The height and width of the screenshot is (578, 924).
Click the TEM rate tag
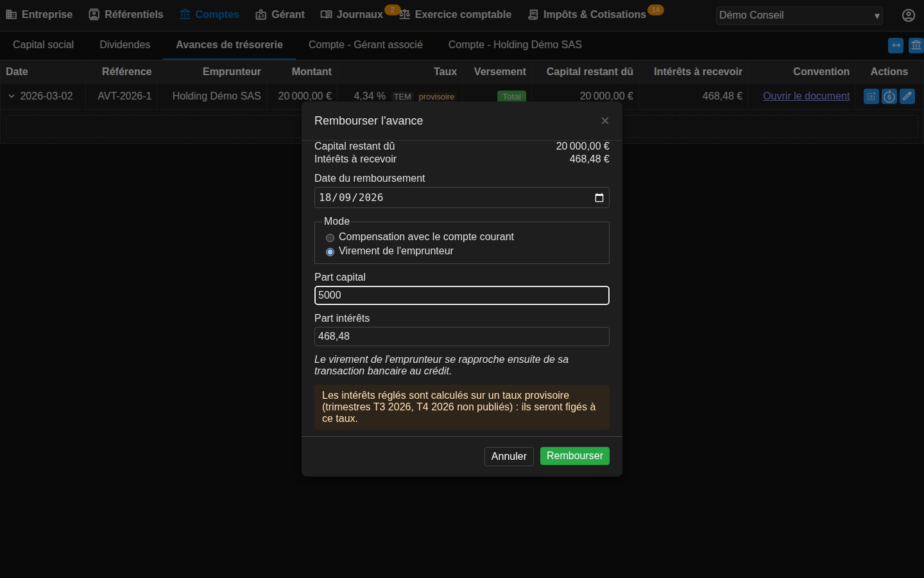coord(402,97)
